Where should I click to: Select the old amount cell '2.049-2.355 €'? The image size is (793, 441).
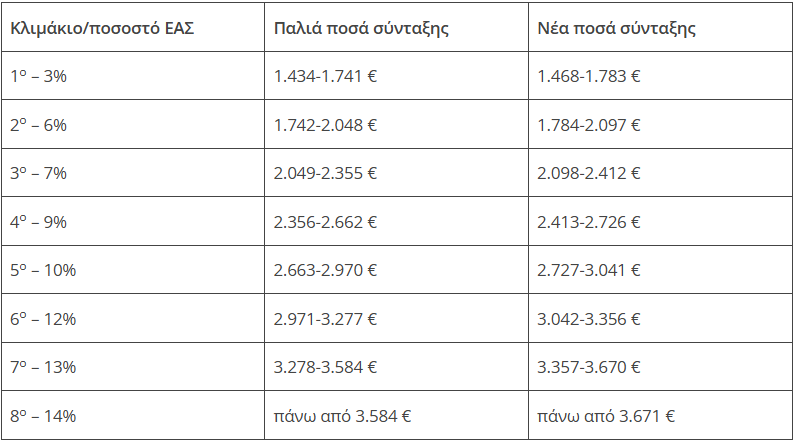[325, 173]
